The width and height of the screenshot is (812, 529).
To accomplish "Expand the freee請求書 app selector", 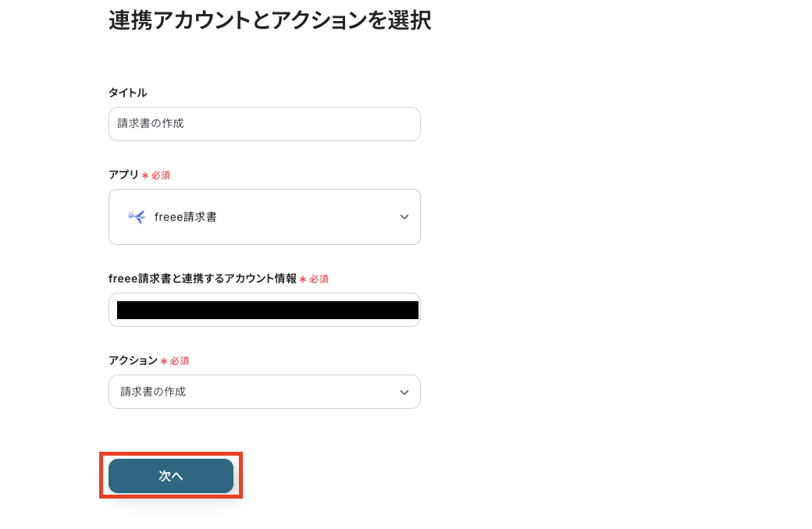I will [264, 216].
